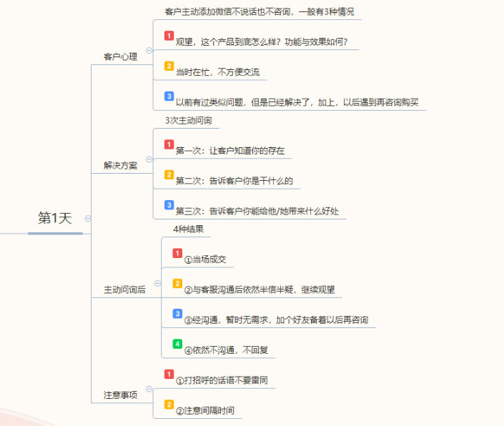Image resolution: width=504 pixels, height=426 pixels.
Task: Click green priority 4 marker beside ④依然不沟通
Action: click(x=177, y=344)
